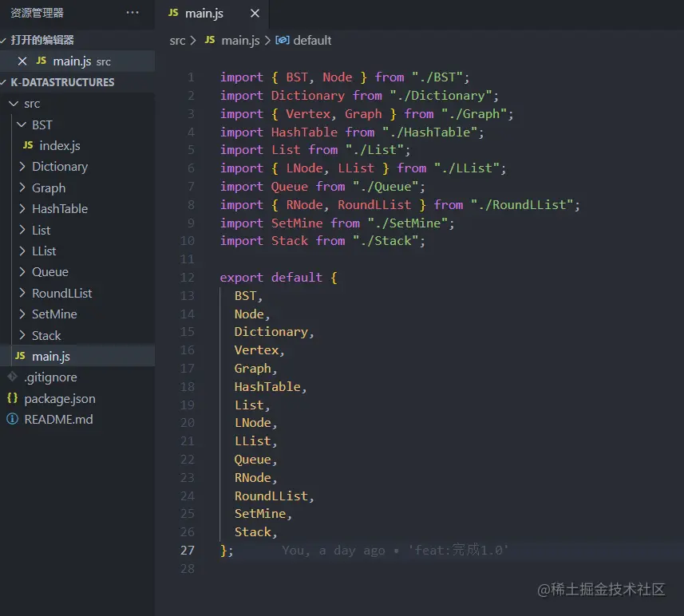This screenshot has height=616, width=684.
Task: Collapse the K-DATASTRUCTURES section
Action: click(3, 82)
